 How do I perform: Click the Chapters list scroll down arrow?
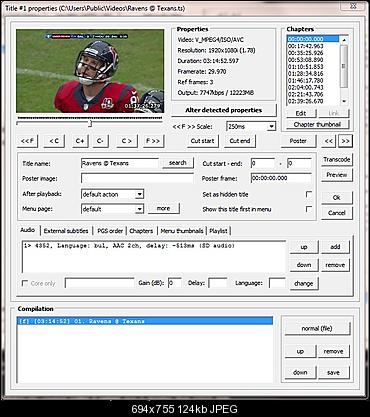344,101
